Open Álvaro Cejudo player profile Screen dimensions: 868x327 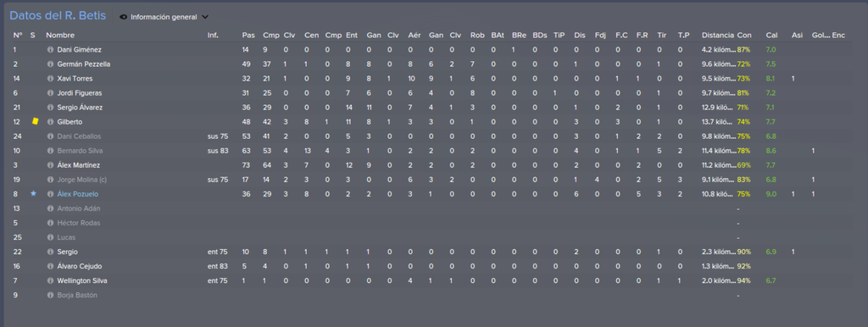coord(80,266)
